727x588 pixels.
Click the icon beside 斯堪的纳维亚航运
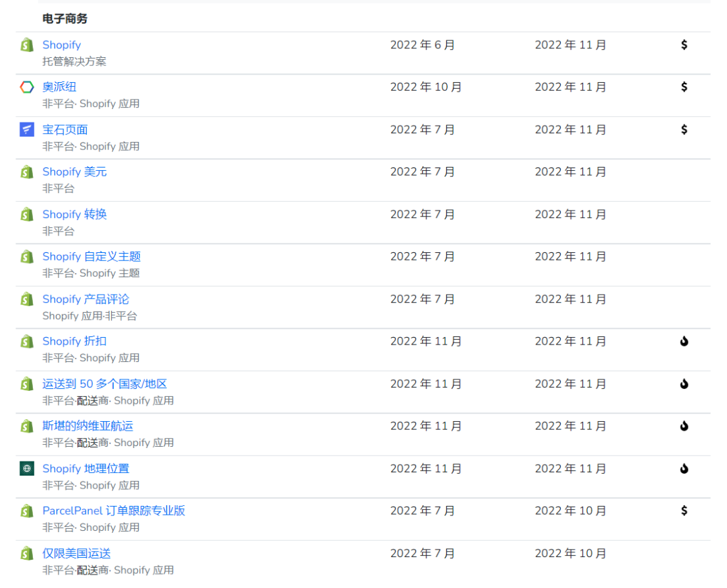[x=27, y=427]
